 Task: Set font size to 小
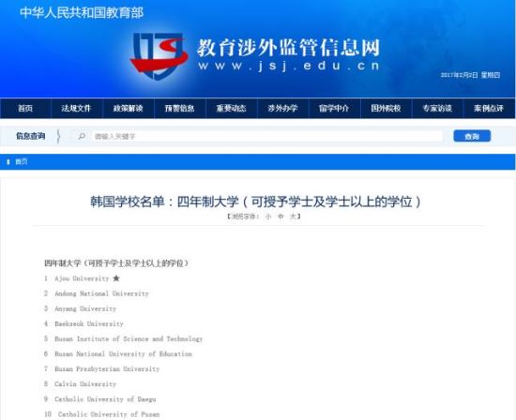tap(268, 216)
